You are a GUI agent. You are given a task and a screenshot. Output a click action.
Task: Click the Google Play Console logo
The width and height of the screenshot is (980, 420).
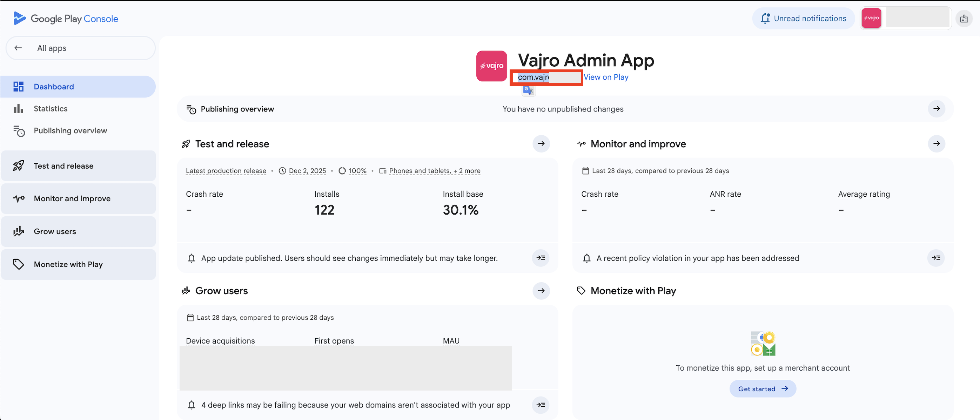point(66,18)
